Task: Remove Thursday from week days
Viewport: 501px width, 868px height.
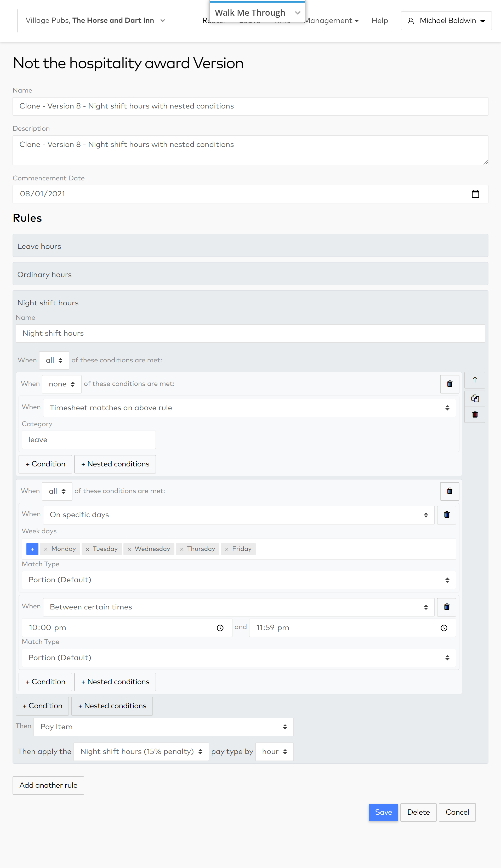Action: click(182, 549)
